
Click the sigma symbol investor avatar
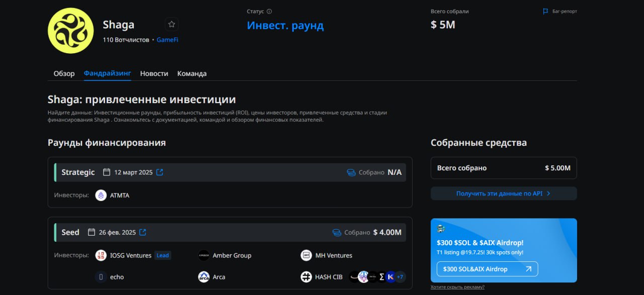382,277
